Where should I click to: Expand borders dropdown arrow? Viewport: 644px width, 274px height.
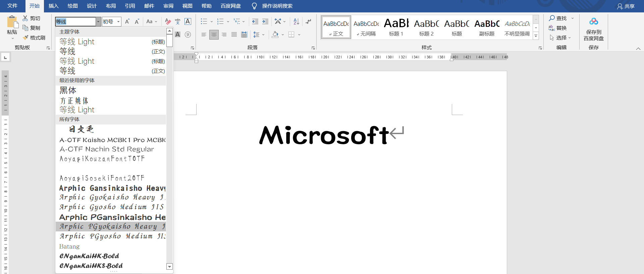click(299, 34)
